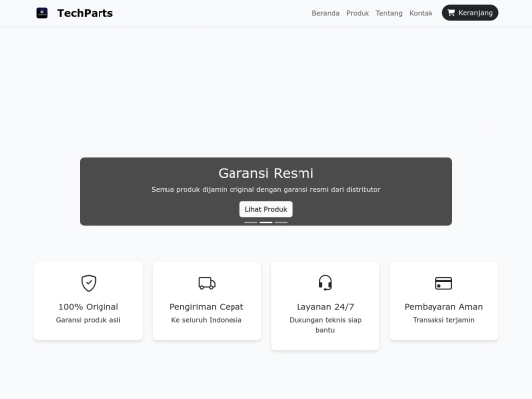Screen dimensions: 532x399
Task: Click the Layanan 24/7 heading
Action: (325, 307)
